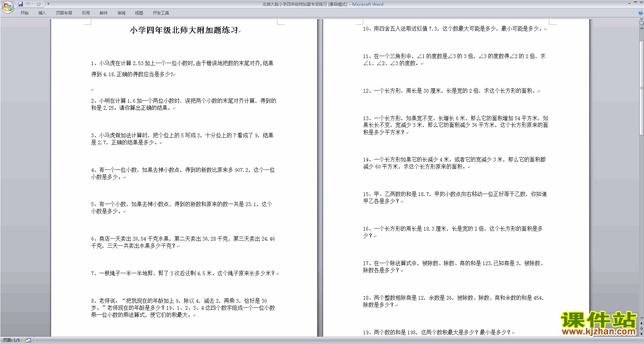The height and width of the screenshot is (344, 644).
Task: Click question 3 about digit 5 written as 3
Action: click(x=182, y=139)
